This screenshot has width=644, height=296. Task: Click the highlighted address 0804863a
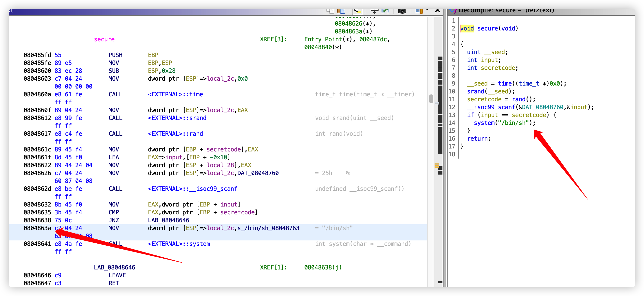pos(37,228)
